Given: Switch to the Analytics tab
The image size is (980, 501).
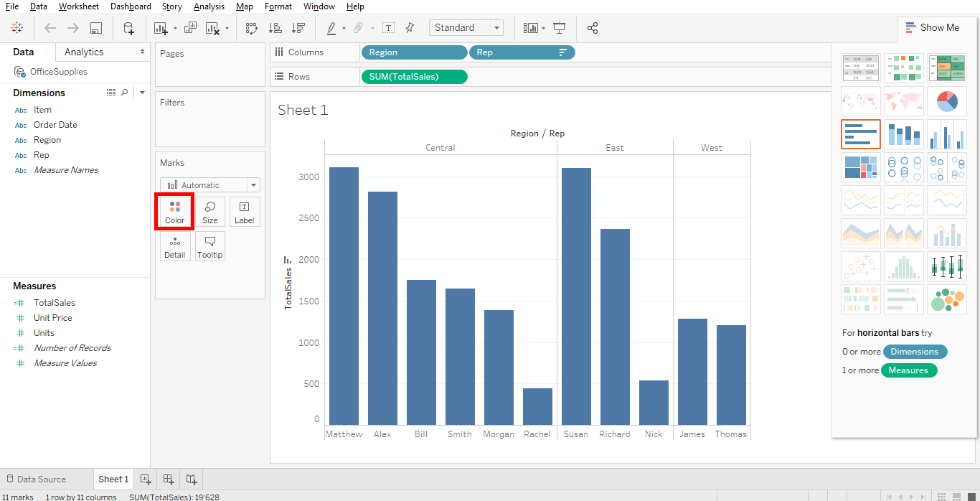Looking at the screenshot, I should click(84, 52).
